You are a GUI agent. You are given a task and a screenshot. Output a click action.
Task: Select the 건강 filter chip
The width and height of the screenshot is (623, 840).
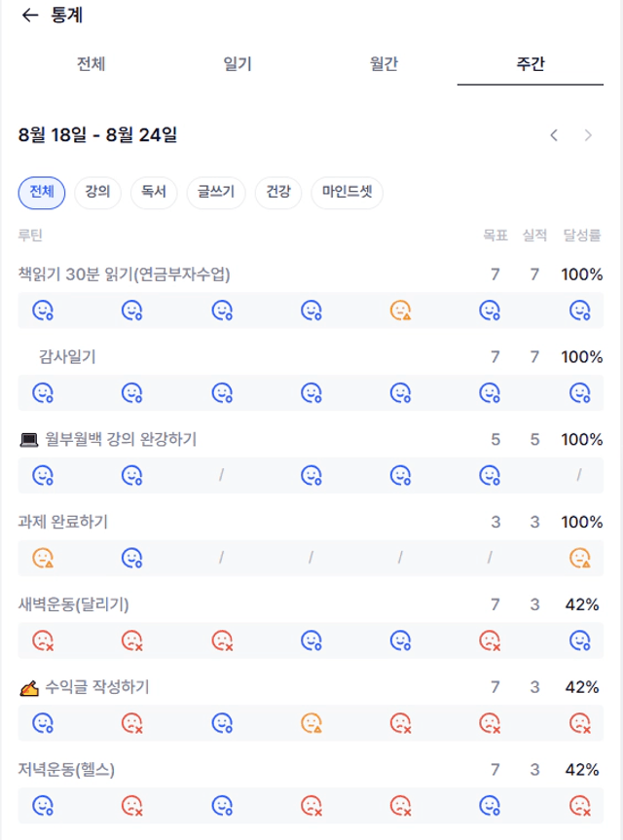[x=278, y=193]
